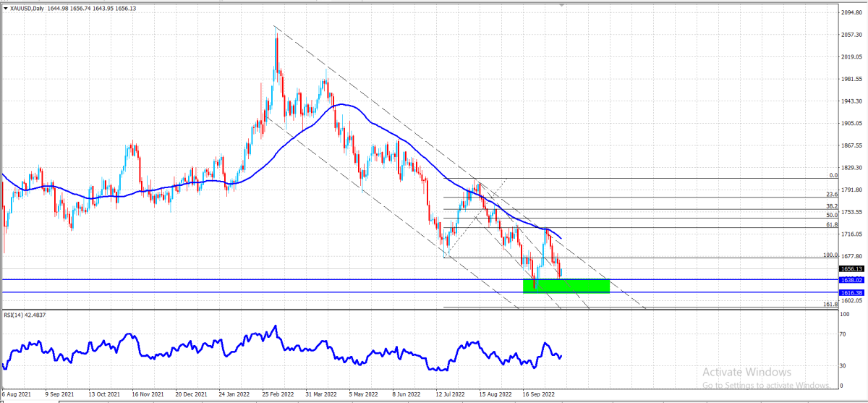Viewport: 868px width, 403px height.
Task: Select the green support zone rectangle
Action: tap(566, 286)
